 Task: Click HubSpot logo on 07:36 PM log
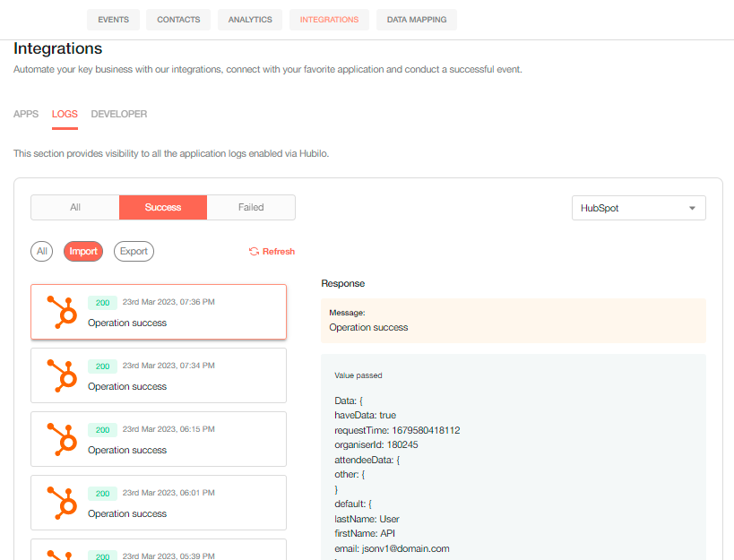click(62, 312)
